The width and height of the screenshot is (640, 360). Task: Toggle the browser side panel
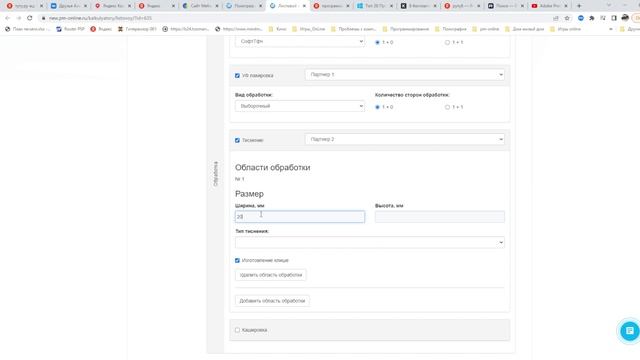(614, 18)
